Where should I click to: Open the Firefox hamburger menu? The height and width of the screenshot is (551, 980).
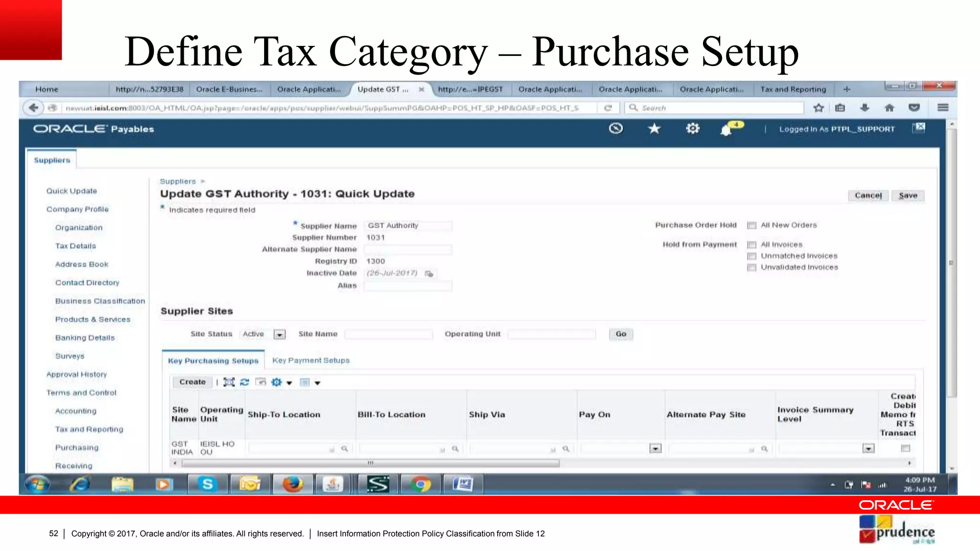pyautogui.click(x=943, y=108)
